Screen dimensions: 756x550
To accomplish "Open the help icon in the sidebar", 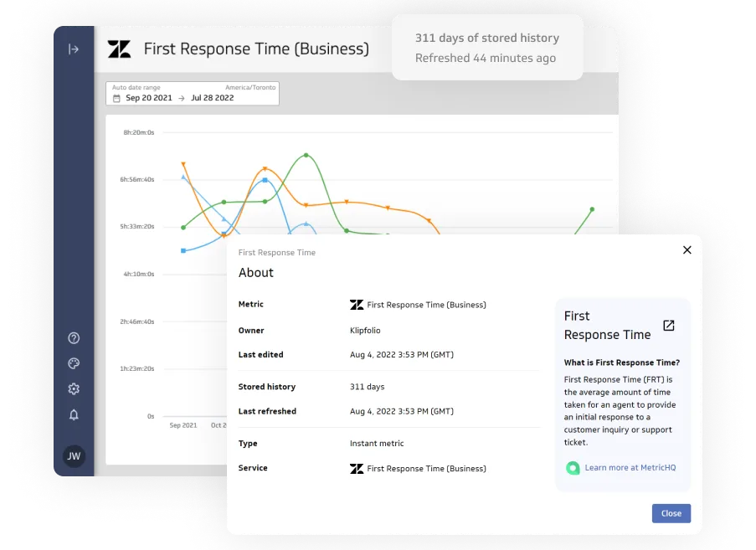I will pyautogui.click(x=74, y=338).
